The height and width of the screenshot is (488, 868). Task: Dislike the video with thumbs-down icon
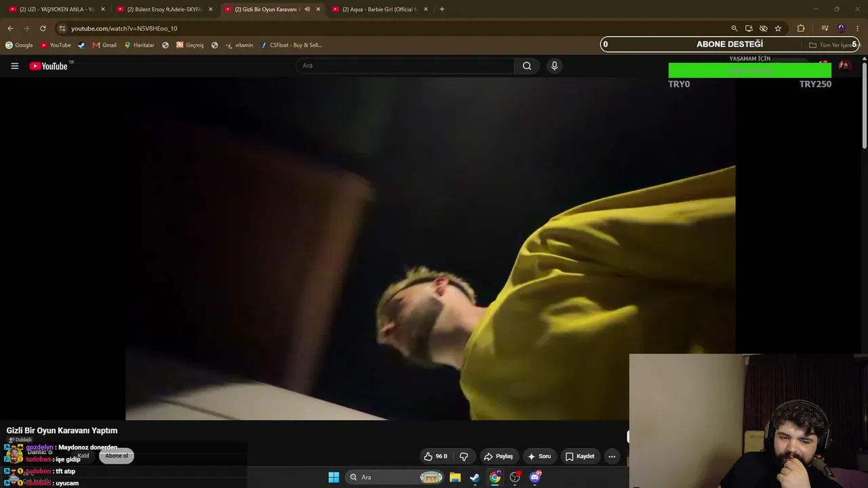tap(464, 456)
